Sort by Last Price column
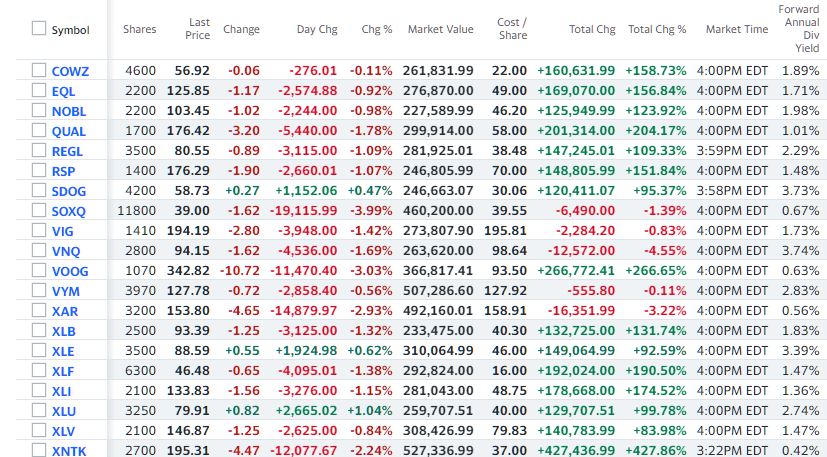 click(197, 30)
